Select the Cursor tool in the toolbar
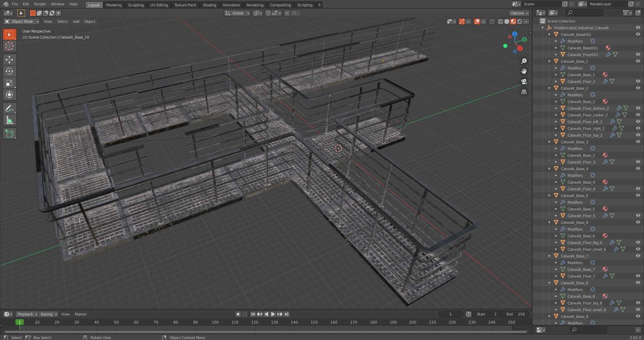This screenshot has height=340, width=644. point(9,46)
